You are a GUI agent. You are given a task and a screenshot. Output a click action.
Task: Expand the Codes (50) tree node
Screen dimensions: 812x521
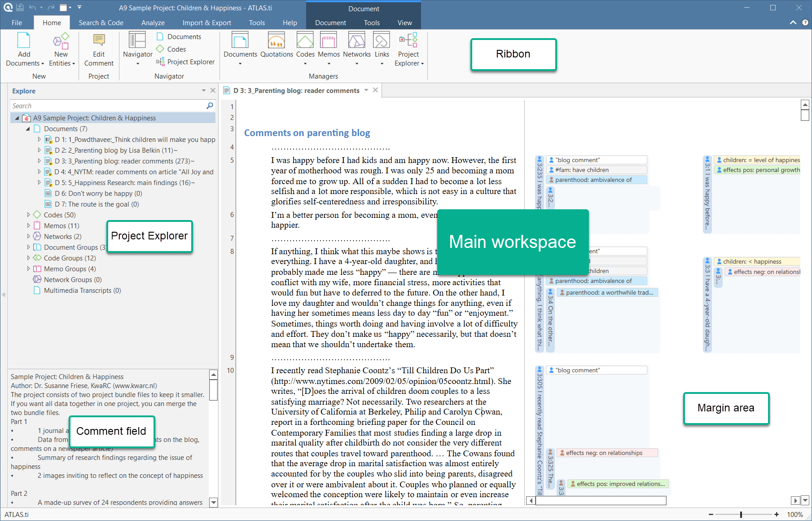click(x=28, y=215)
